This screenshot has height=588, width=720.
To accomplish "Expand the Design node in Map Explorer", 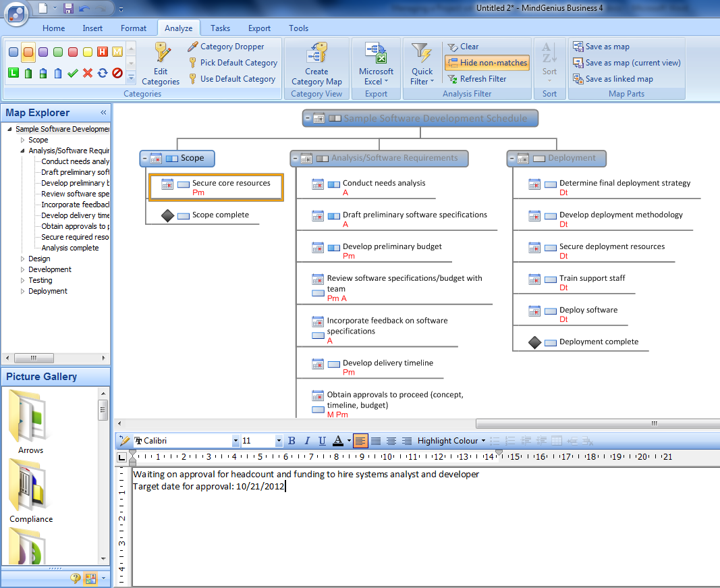I will pyautogui.click(x=22, y=259).
